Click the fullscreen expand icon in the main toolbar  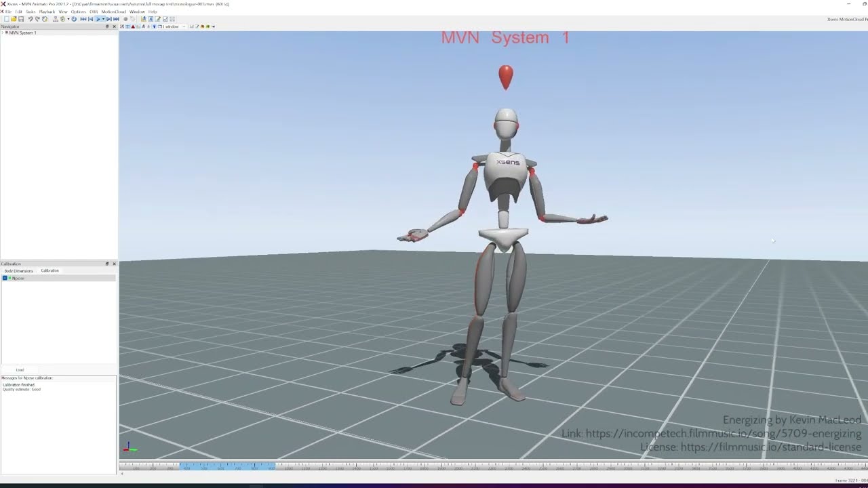click(x=172, y=19)
